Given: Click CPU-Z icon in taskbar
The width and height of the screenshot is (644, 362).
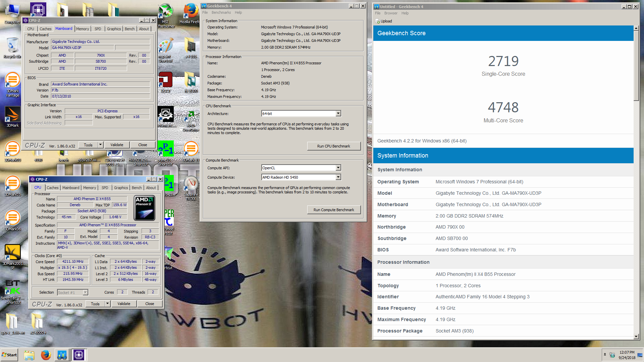Looking at the screenshot, I should click(x=79, y=355).
